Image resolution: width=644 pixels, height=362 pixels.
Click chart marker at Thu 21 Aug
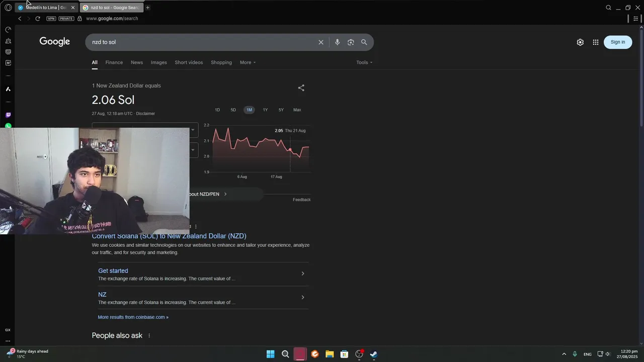click(290, 150)
